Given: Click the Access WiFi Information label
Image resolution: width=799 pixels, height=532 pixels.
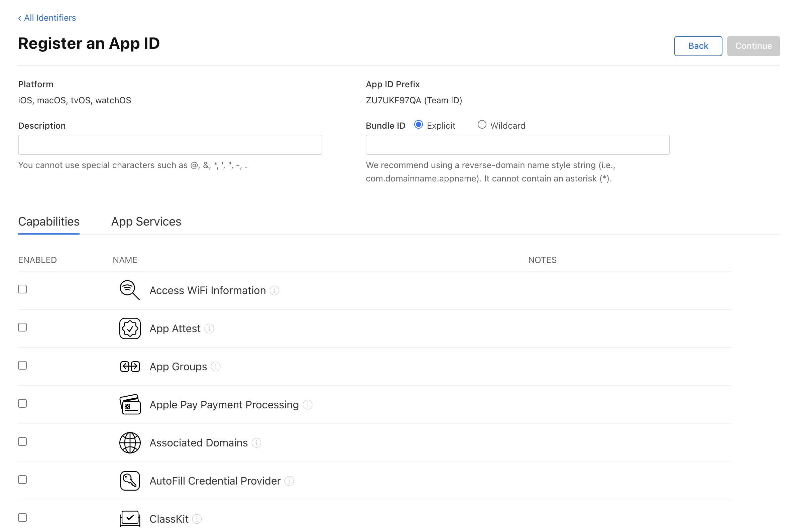Looking at the screenshot, I should click(x=207, y=290).
